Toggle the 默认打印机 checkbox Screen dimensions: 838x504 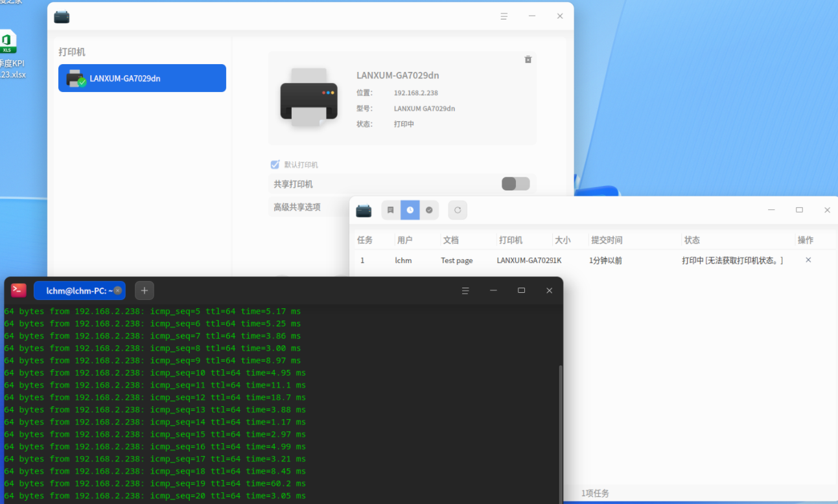[x=275, y=165]
